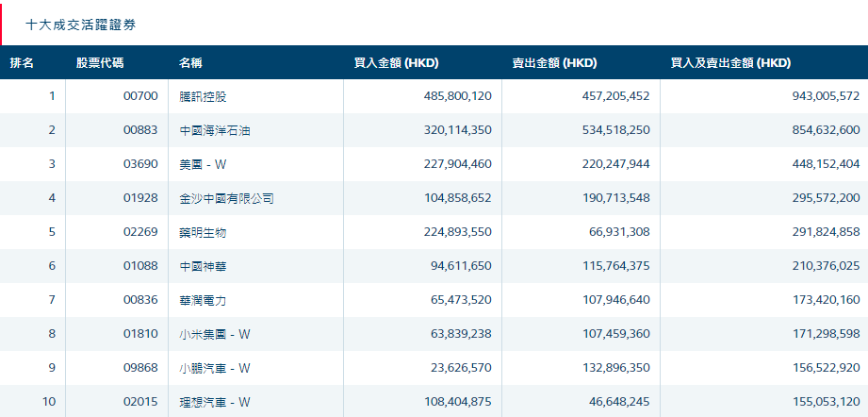Image resolution: width=868 pixels, height=417 pixels.
Task: Click buy amount 224,893,550
Action: 458,232
